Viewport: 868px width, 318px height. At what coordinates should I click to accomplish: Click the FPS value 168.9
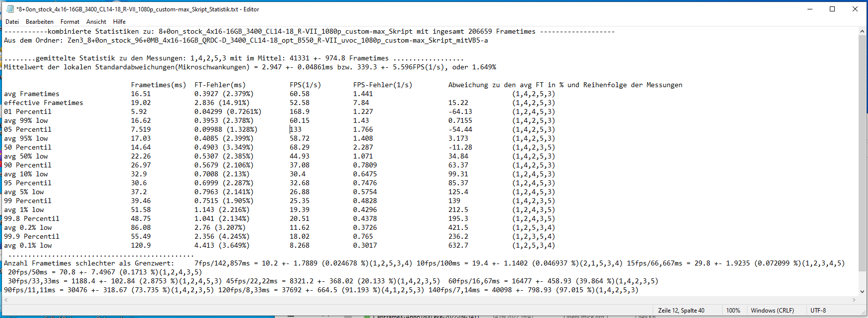[x=300, y=112]
